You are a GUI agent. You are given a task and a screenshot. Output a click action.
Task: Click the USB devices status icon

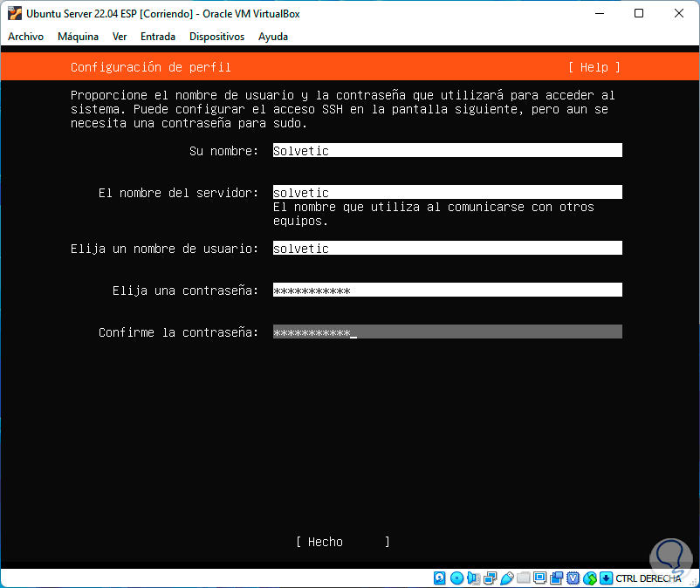(507, 578)
